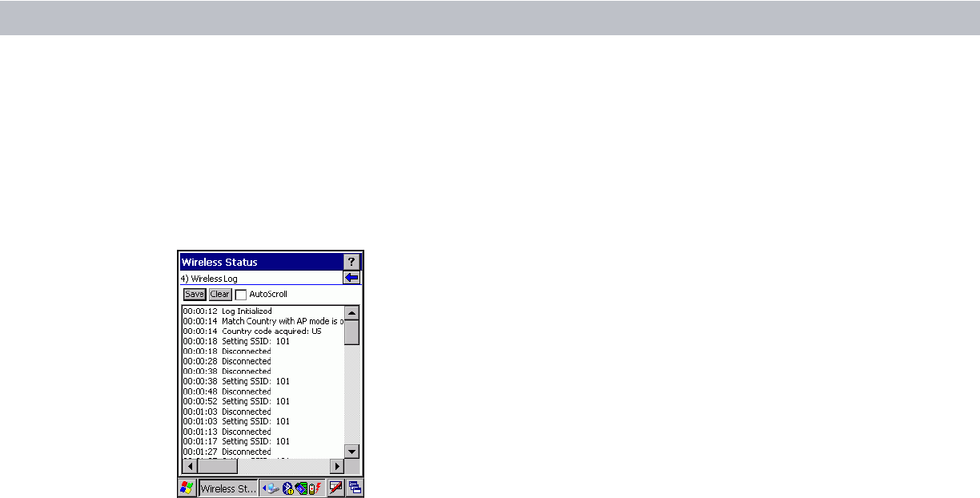
Task: Switch to Wireless St... taskbar button
Action: coord(228,488)
